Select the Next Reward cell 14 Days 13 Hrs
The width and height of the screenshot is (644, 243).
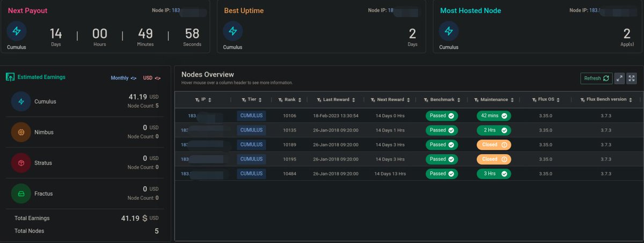(390, 173)
